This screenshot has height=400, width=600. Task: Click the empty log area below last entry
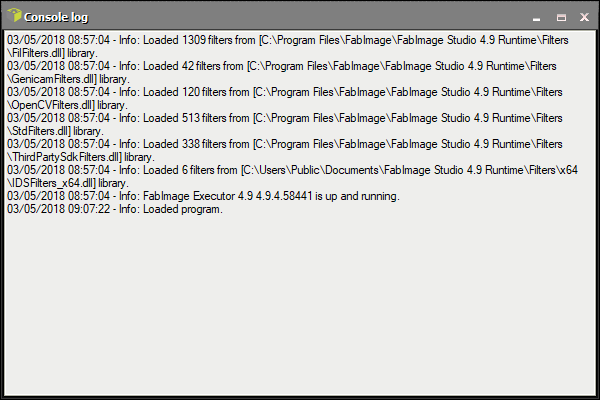click(300, 305)
